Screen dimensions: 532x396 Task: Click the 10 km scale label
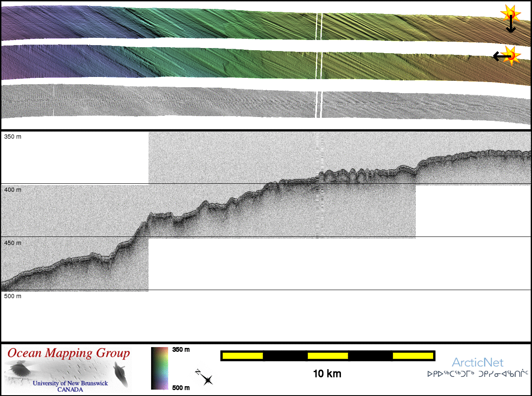click(327, 374)
